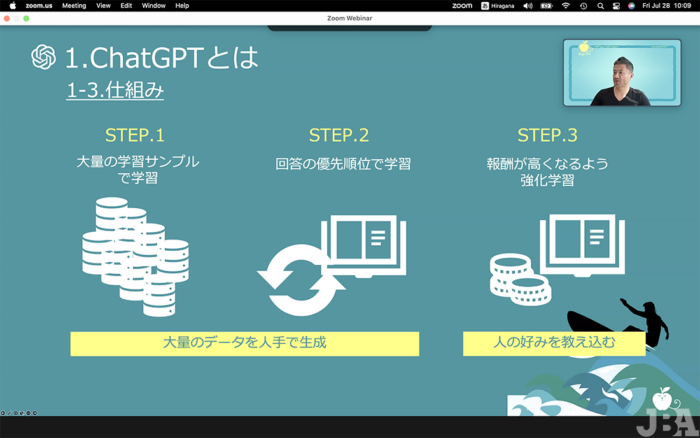Image resolution: width=700 pixels, height=438 pixels.
Task: Launch Siri from the menu bar
Action: tap(631, 6)
